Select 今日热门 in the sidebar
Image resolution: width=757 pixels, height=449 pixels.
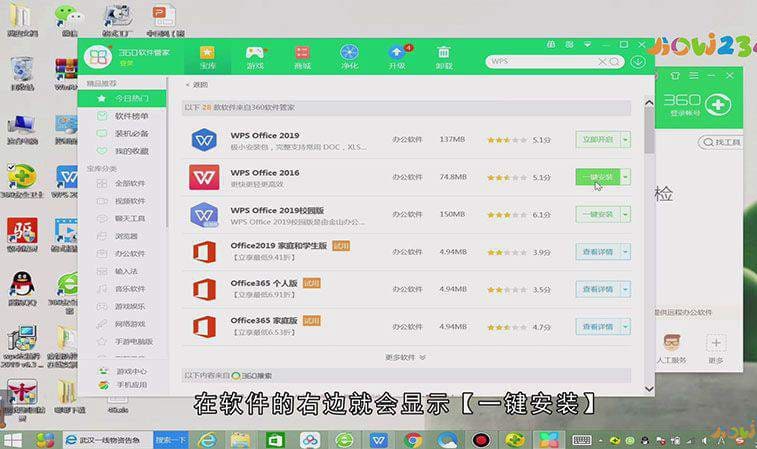[122, 98]
